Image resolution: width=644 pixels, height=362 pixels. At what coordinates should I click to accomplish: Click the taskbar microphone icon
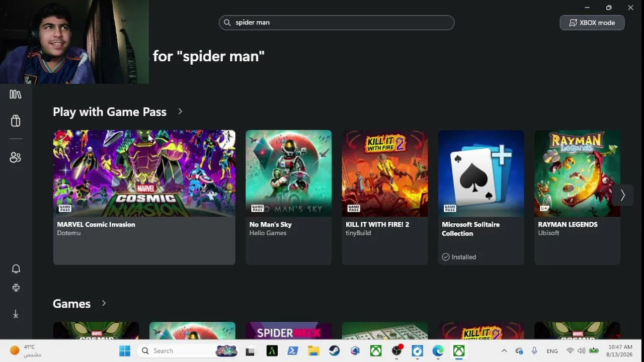(x=534, y=351)
